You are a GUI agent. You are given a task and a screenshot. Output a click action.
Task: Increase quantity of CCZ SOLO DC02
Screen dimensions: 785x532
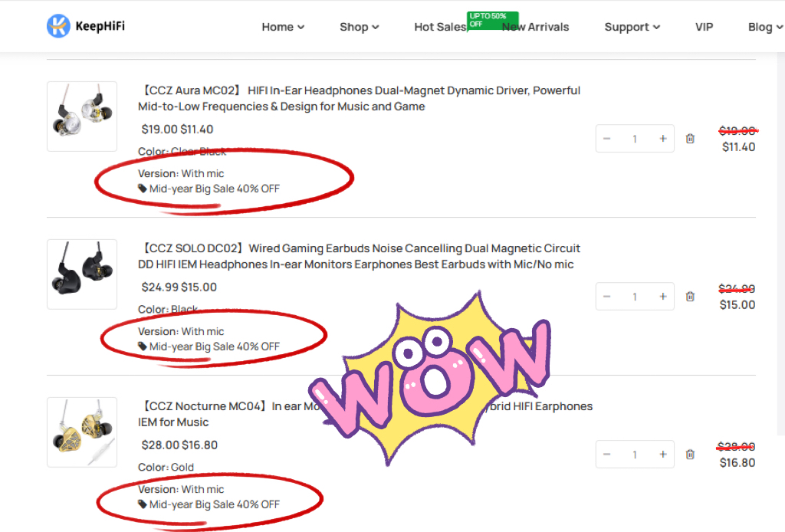(663, 296)
